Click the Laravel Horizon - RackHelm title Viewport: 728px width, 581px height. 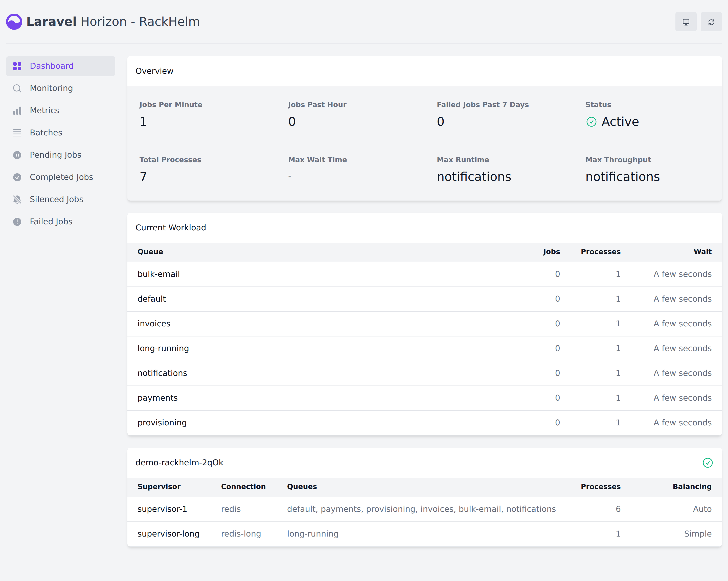[113, 22]
